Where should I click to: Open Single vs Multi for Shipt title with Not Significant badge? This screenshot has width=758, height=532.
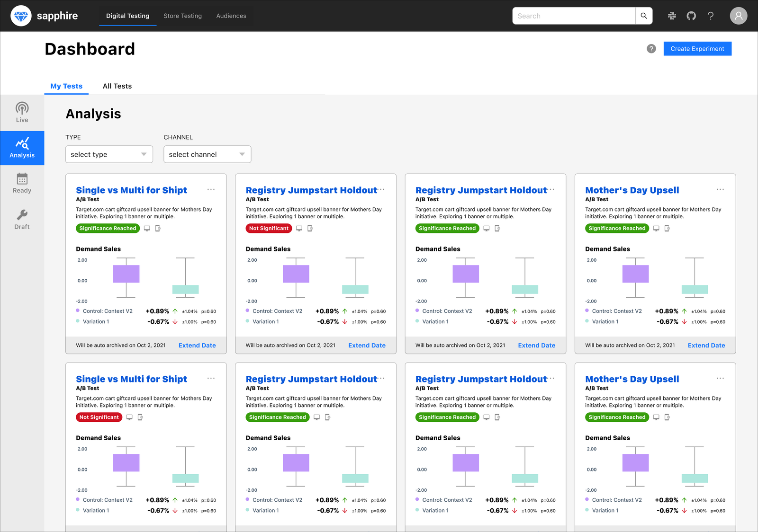[x=131, y=379]
